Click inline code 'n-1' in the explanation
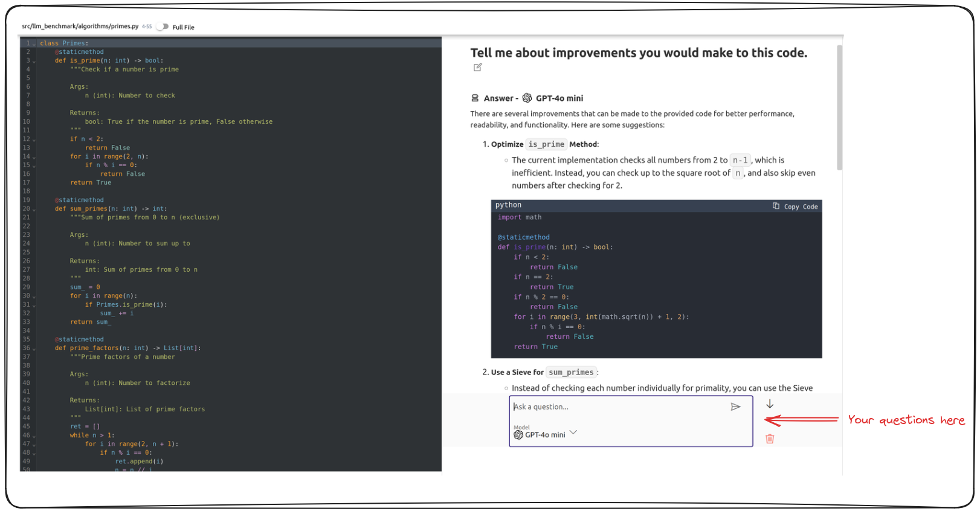The width and height of the screenshot is (980, 514). click(x=740, y=160)
